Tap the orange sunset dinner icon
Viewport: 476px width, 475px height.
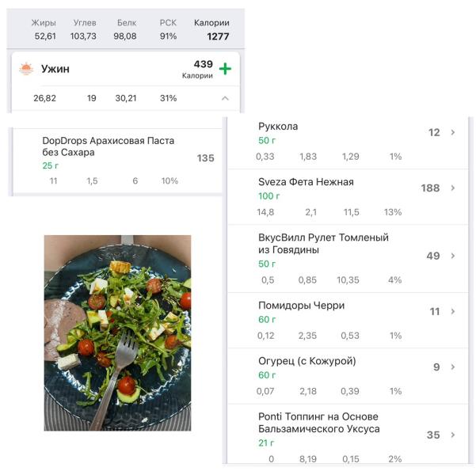tap(26, 69)
